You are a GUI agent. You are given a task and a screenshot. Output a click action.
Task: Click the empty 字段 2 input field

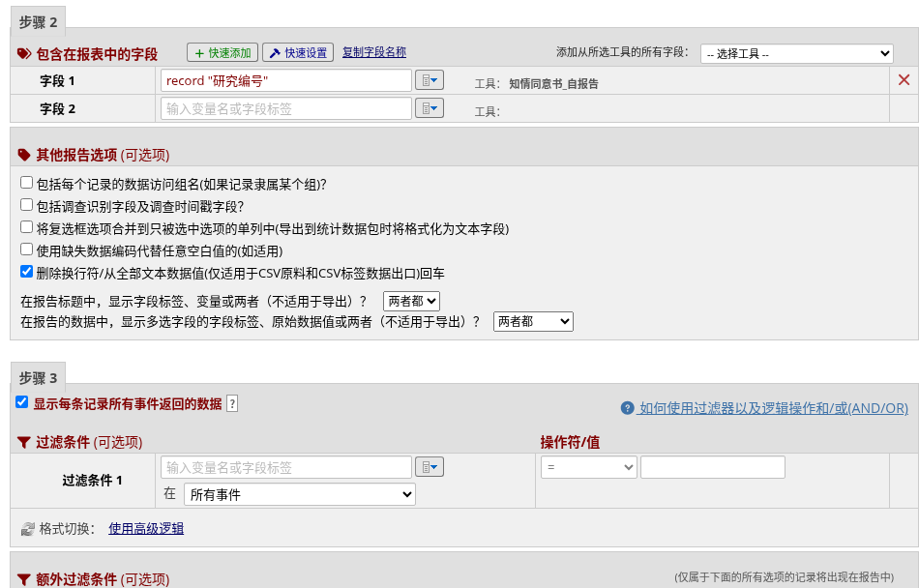pyautogui.click(x=286, y=109)
